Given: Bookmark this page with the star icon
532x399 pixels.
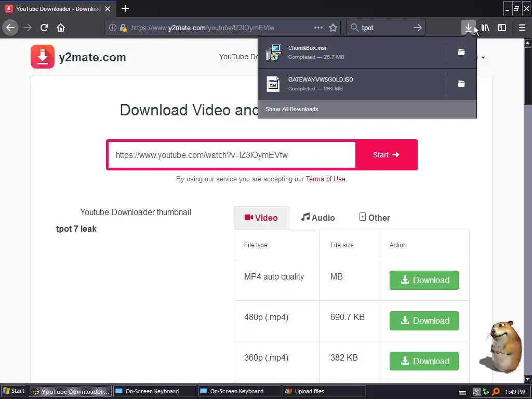Looking at the screenshot, I should [333, 28].
